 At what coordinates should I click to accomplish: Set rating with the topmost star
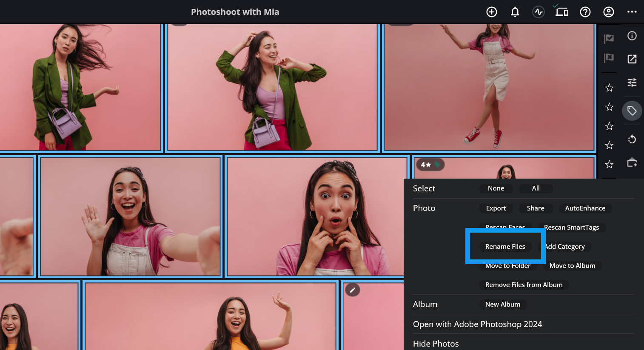click(609, 88)
